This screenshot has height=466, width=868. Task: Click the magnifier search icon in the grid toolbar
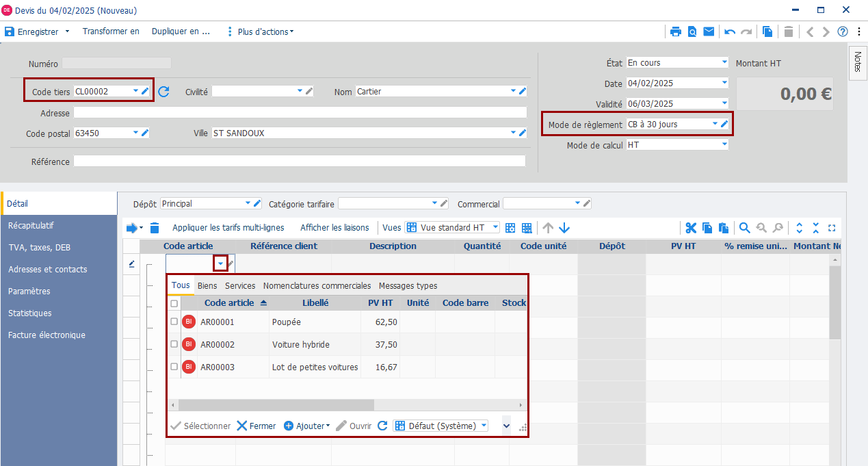click(744, 228)
